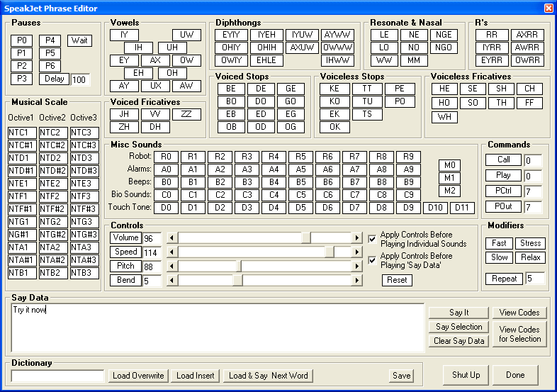Clear Say Data text

459,341
